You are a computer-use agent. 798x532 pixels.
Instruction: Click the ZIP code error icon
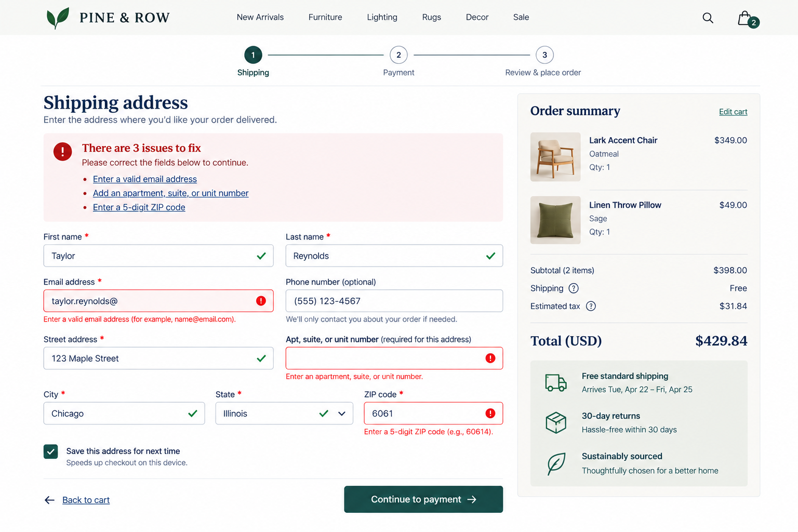(490, 413)
